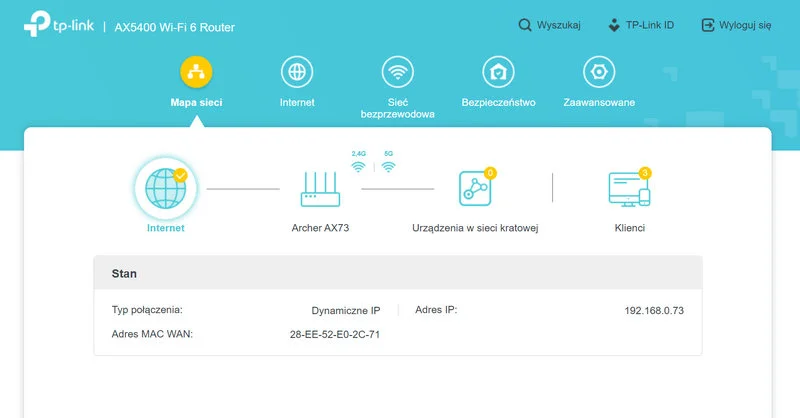Click Wyloguj się to log out
Viewport: 800px width, 418px height.
pos(736,25)
